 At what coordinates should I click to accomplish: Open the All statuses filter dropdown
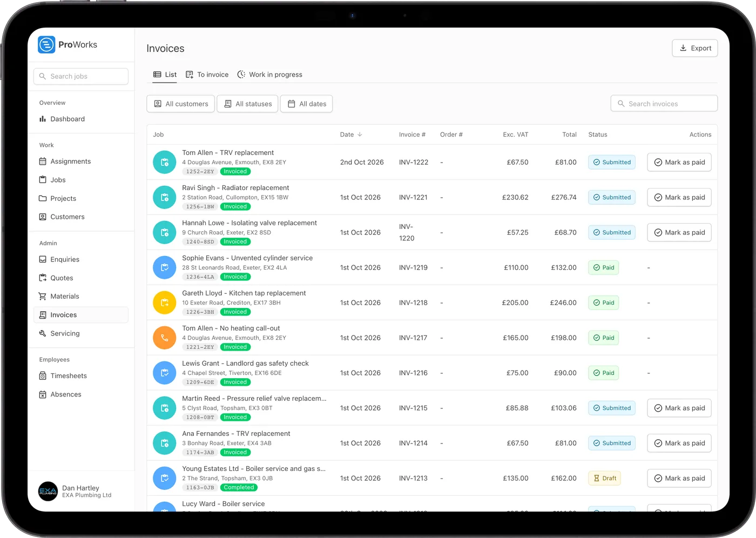248,104
